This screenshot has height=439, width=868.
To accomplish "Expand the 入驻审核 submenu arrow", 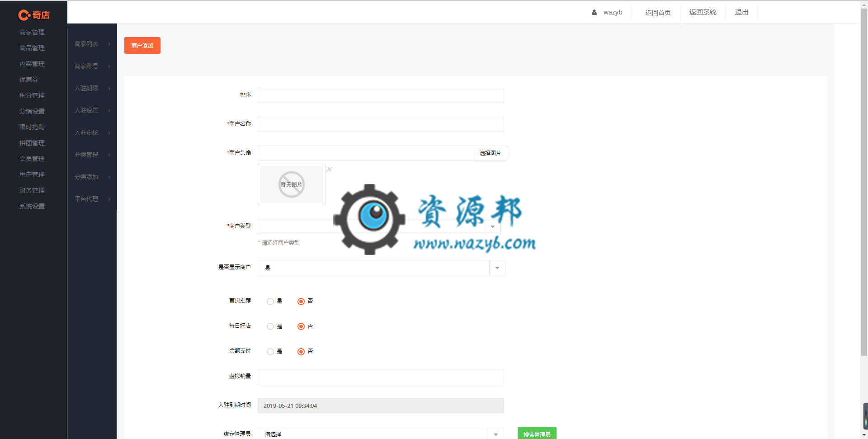I will (109, 133).
